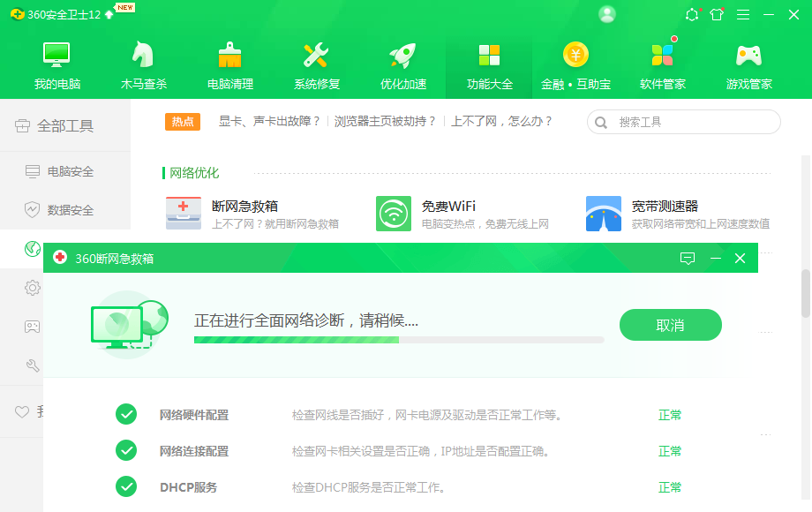Open the skin (shirt) icon
The width and height of the screenshot is (812, 512).
717,14
